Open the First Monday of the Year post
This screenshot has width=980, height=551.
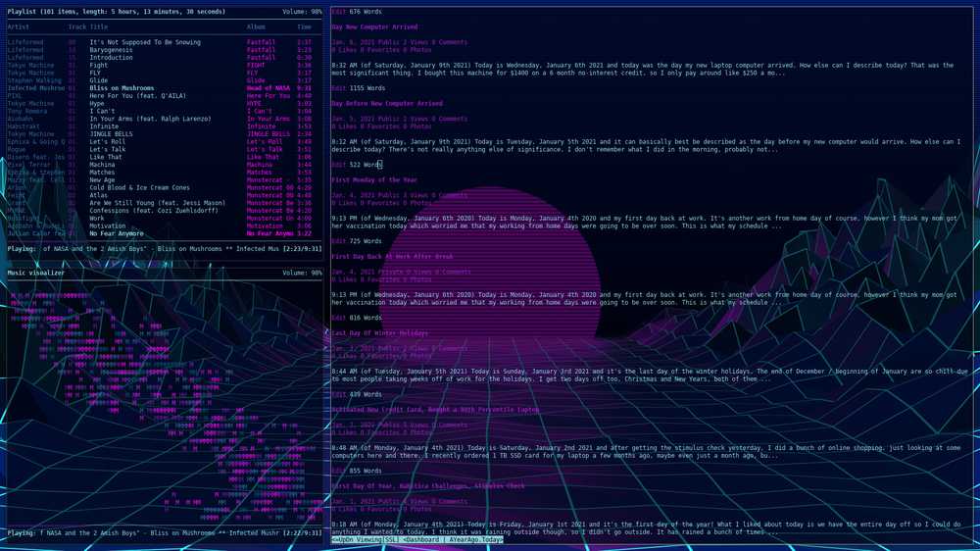click(x=376, y=180)
